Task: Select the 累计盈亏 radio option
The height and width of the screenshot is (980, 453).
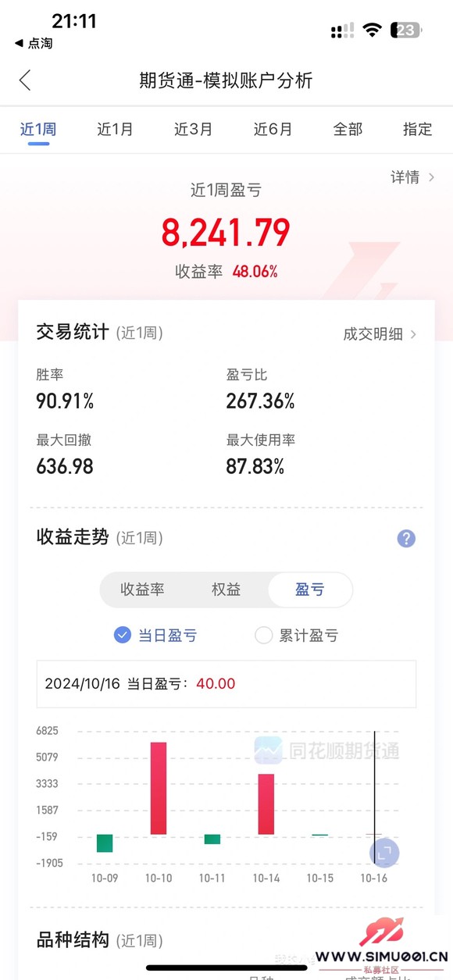Action: click(x=297, y=636)
